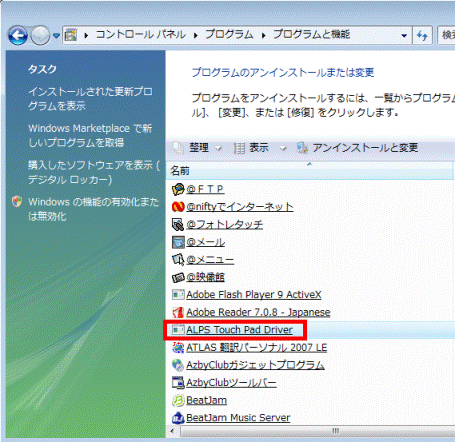The height and width of the screenshot is (442, 455).
Task: Click the greyed forward navigation arrow
Action: (40, 35)
